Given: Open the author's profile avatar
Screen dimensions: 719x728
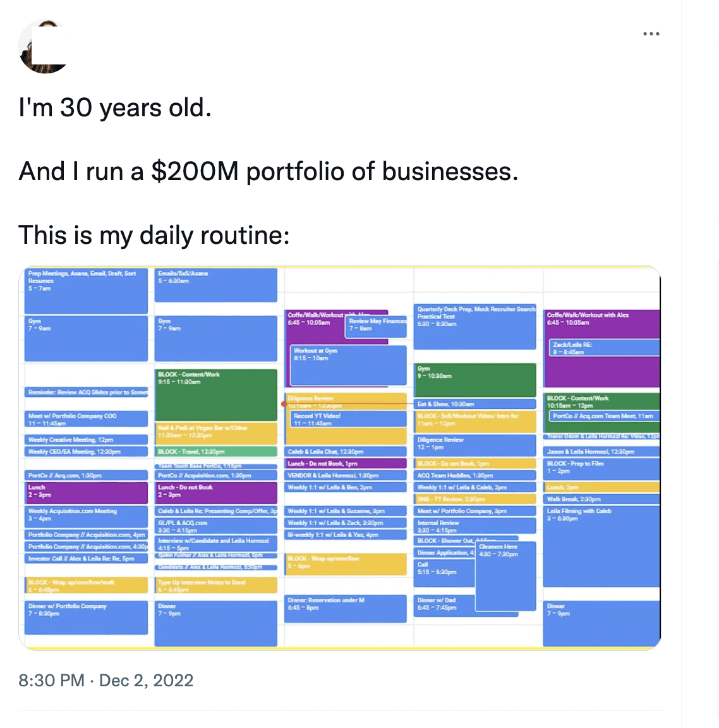Looking at the screenshot, I should pos(45,46).
